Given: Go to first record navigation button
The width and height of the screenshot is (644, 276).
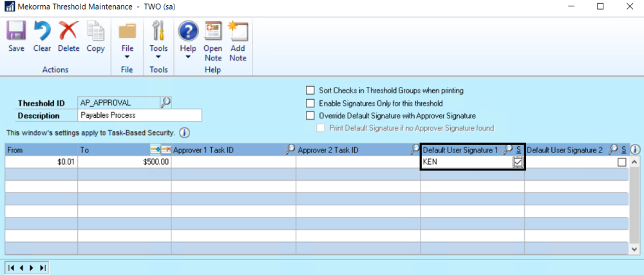Looking at the screenshot, I should coord(11,268).
